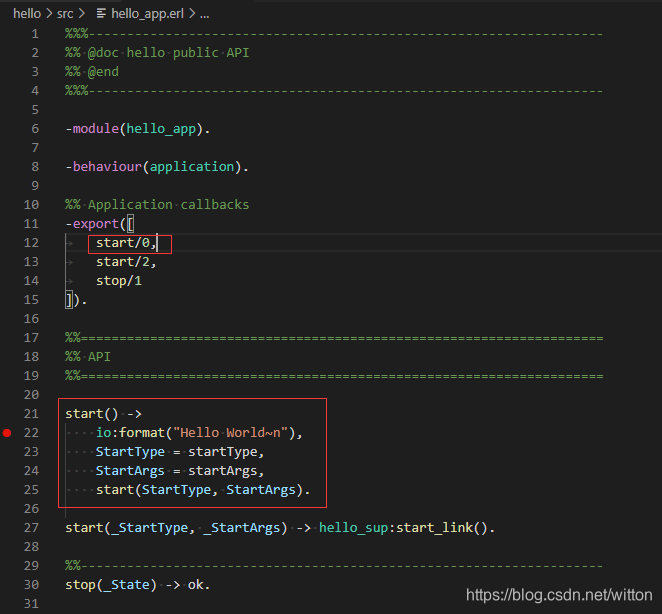
Task: Click the '-export(' keyword on line 11
Action: [x=95, y=224]
